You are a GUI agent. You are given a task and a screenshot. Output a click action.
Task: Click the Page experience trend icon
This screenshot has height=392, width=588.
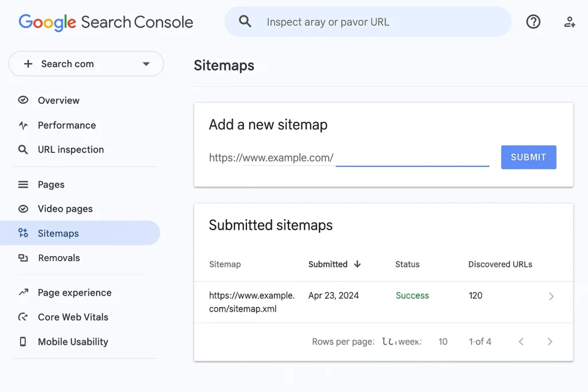coord(23,293)
